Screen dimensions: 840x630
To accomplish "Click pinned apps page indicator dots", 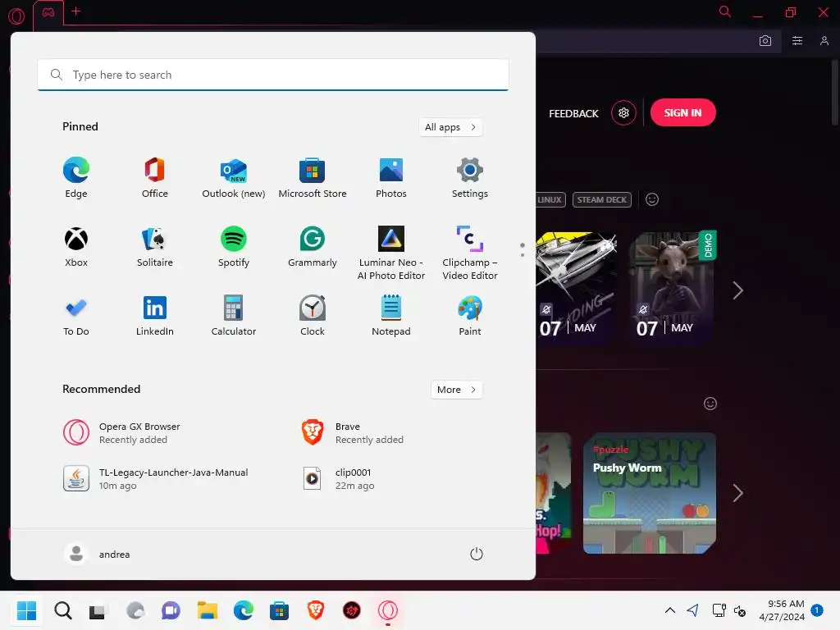I will coord(523,249).
